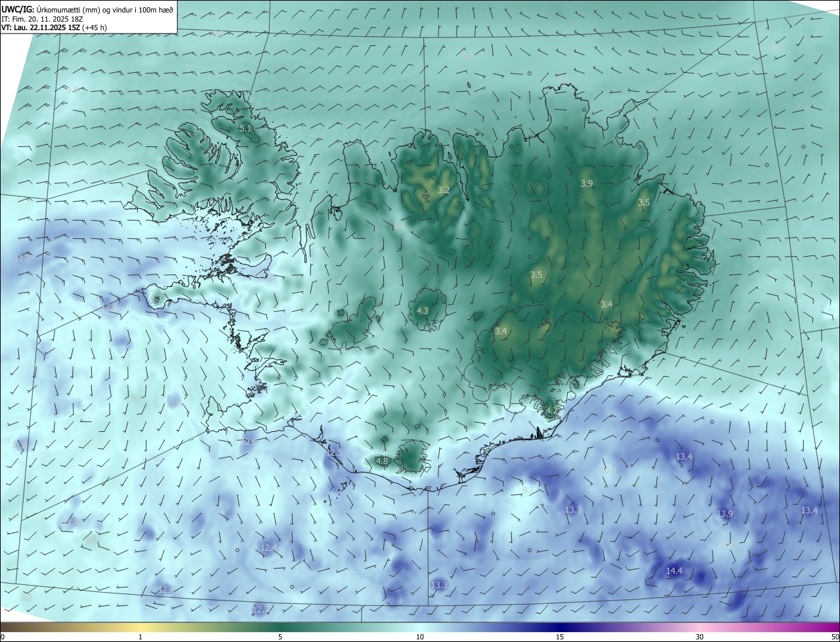Click the title 'Úrkomumætti (mm) og vindur í 100m hæð'
Screen dimensions: 840x642
pos(104,9)
